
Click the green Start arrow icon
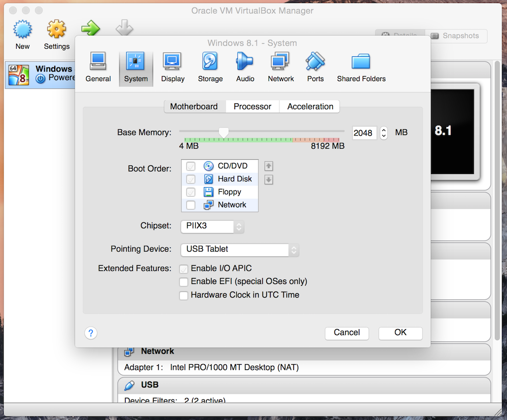click(x=91, y=28)
